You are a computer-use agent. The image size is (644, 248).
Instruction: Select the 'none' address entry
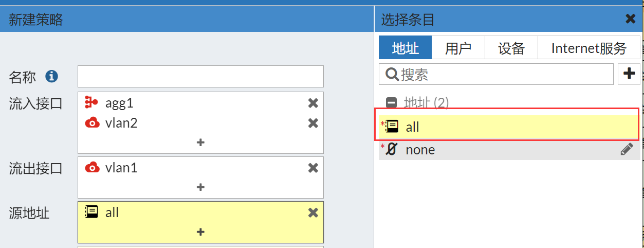(509, 150)
